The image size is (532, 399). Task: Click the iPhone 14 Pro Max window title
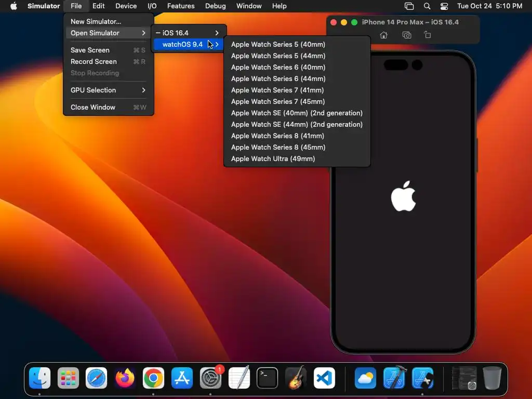coord(410,22)
